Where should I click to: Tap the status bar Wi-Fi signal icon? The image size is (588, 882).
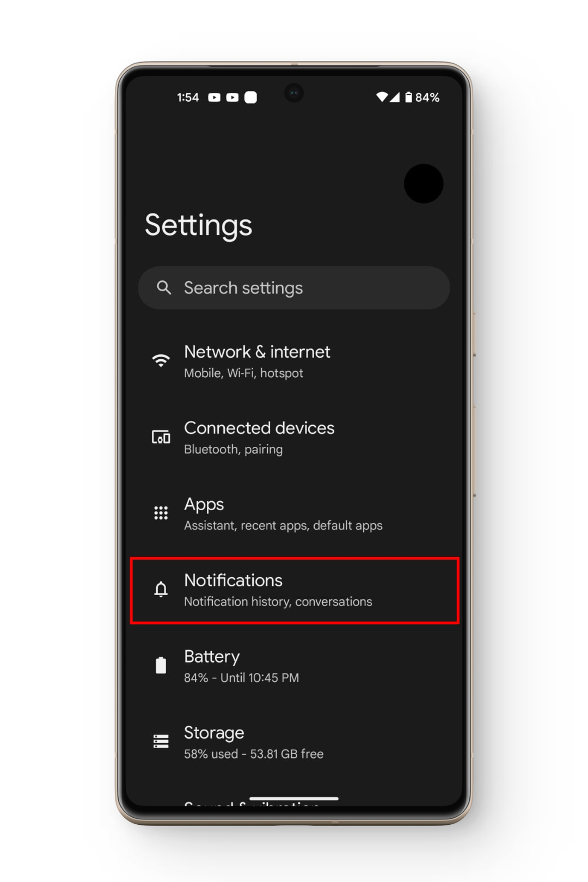pos(382,97)
